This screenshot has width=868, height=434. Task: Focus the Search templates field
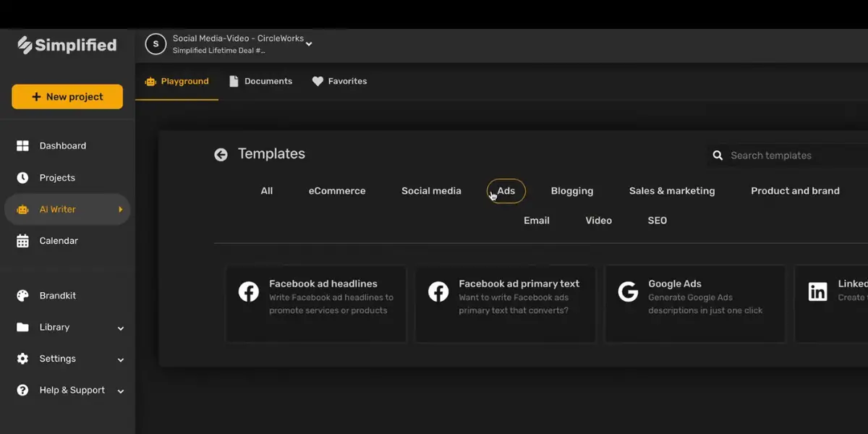click(788, 156)
